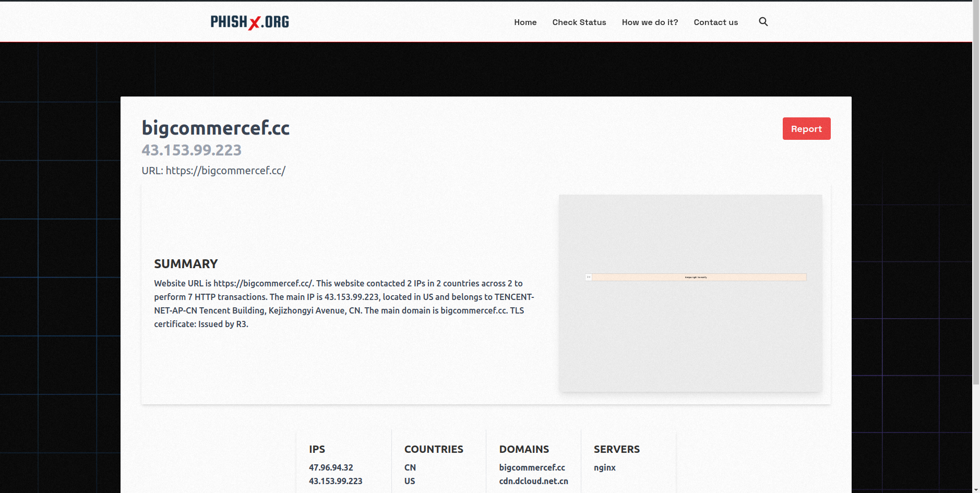Screen dimensions: 980x493
Task: Click the SUMMARY heading
Action: [186, 264]
